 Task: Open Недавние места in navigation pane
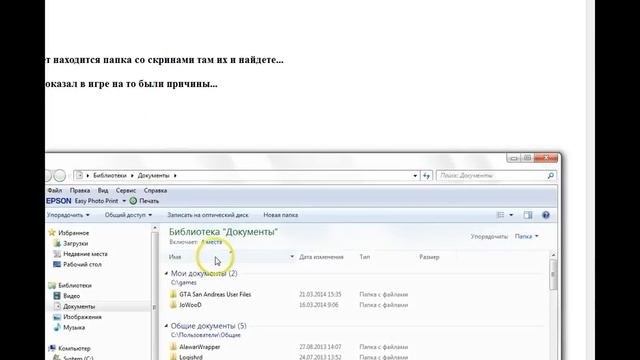[x=85, y=254]
